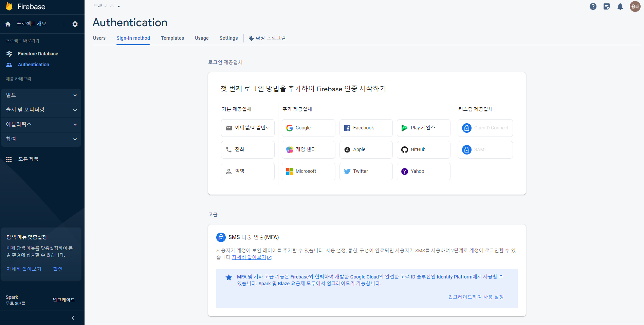This screenshot has height=325, width=644.
Task: Click the Authentication people icon
Action: click(9, 65)
